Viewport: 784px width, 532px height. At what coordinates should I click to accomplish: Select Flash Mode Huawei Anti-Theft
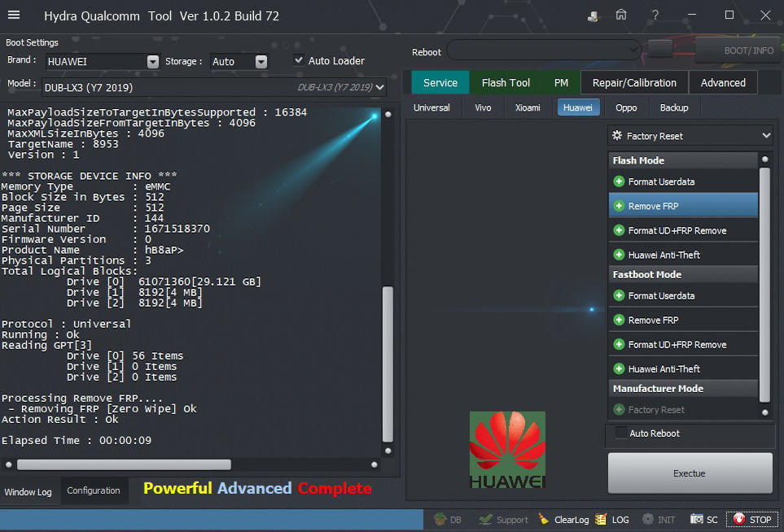point(683,255)
